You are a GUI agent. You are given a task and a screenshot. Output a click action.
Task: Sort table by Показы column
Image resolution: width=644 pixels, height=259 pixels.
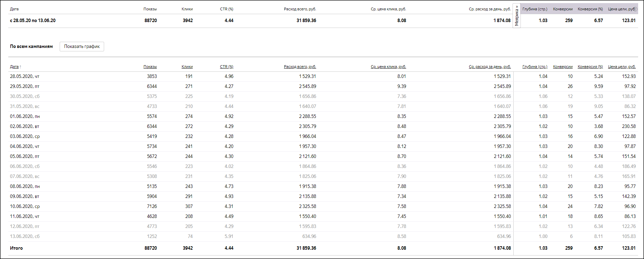coord(150,67)
